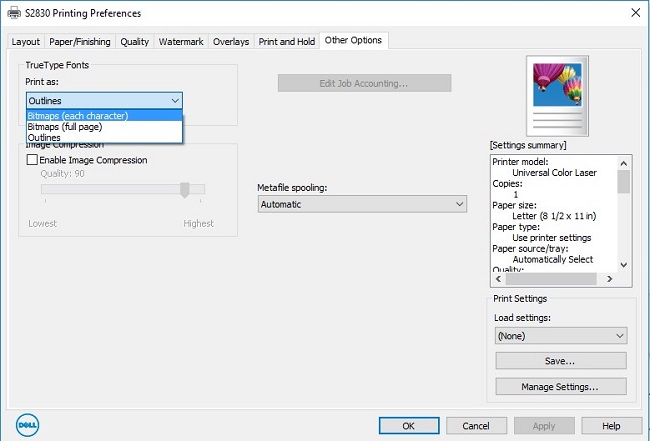The height and width of the screenshot is (441, 650).
Task: Click the Save... button
Action: pyautogui.click(x=561, y=361)
